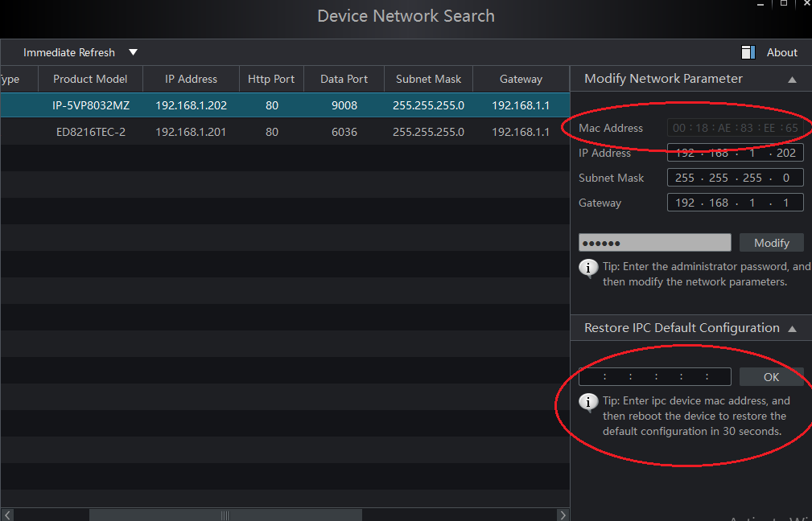The width and height of the screenshot is (812, 521).
Task: Click the Gateway input in the Modify Network Parameter panel
Action: pyautogui.click(x=736, y=203)
